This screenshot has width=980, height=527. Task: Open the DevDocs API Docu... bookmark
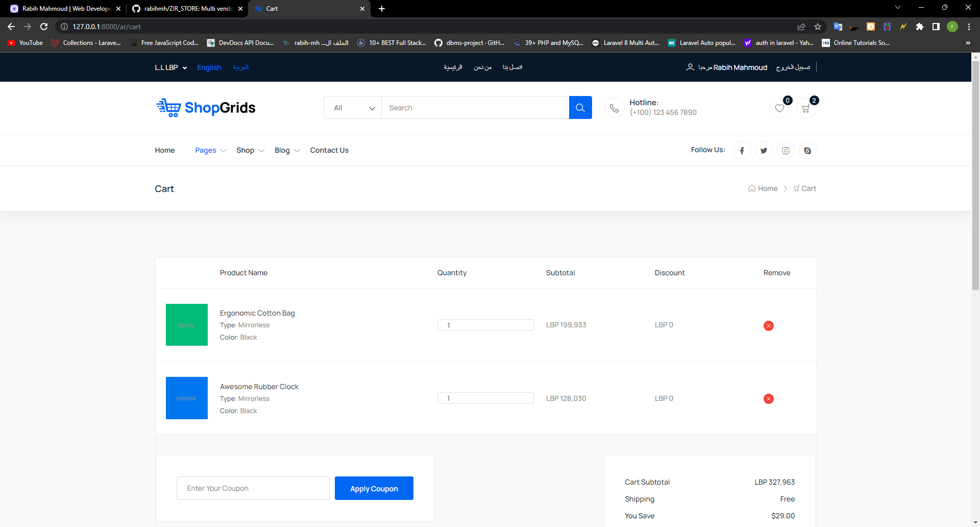(240, 43)
